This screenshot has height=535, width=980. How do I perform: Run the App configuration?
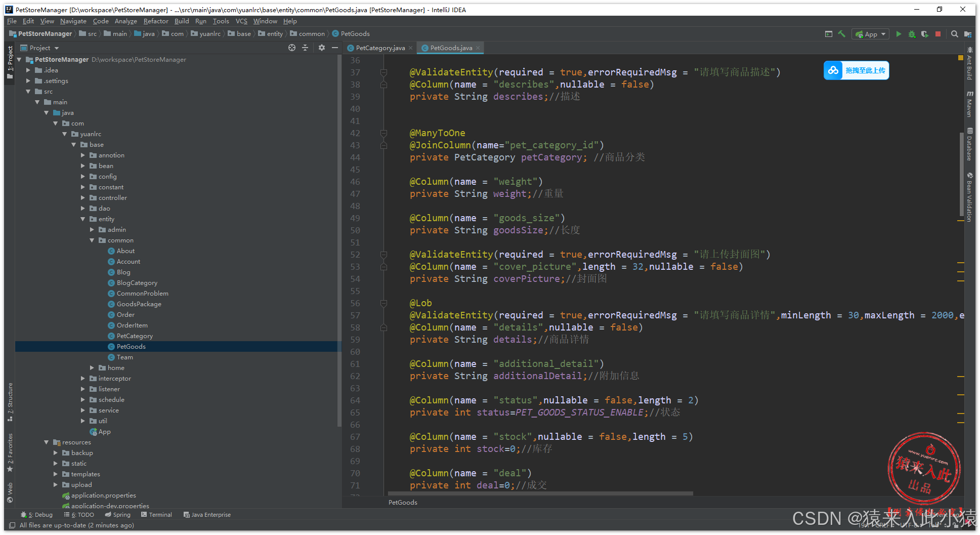tap(899, 34)
